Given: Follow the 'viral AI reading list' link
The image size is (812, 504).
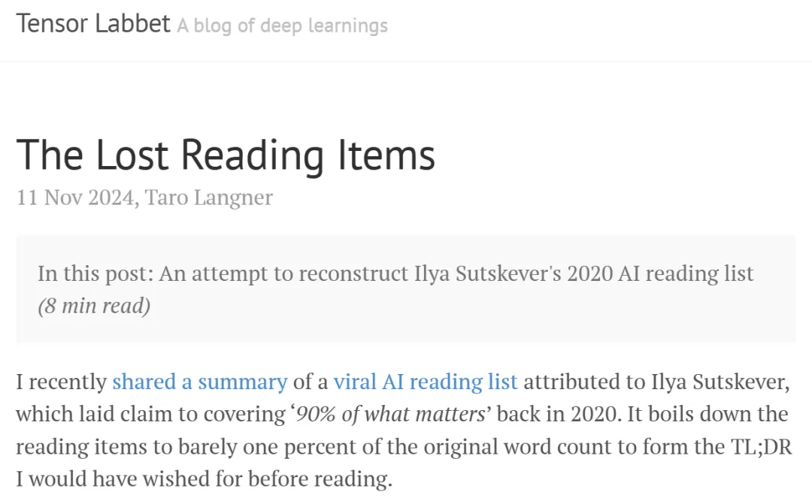Looking at the screenshot, I should point(425,382).
